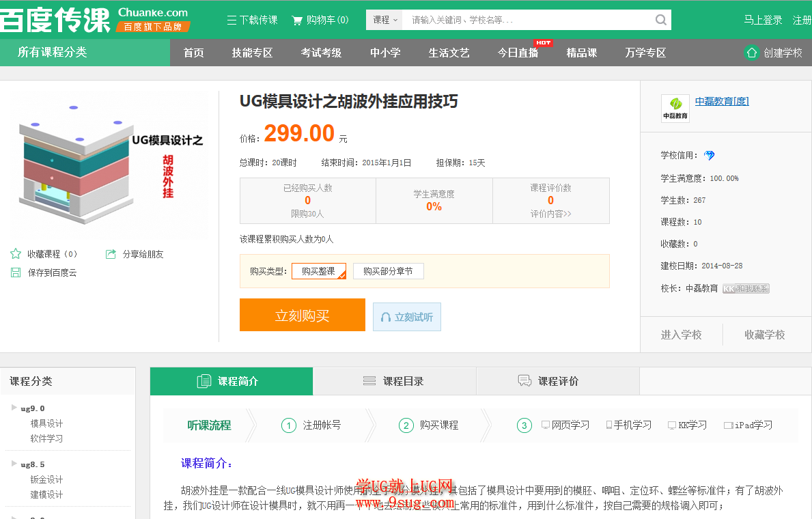
Task: Click the create school house icon
Action: [x=751, y=53]
